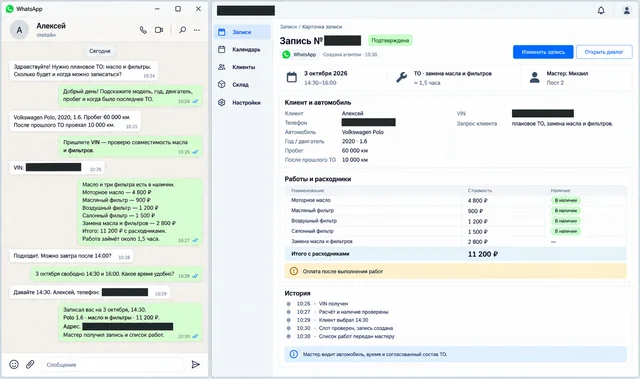
Task: Open Календарь in the sidebar
Action: (x=242, y=49)
